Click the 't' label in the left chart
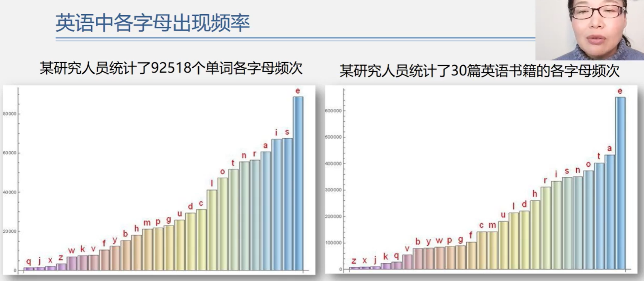 [x=233, y=163]
